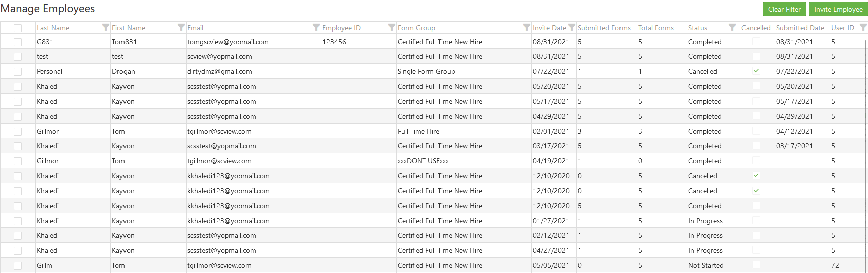Sort by the Last Name header
The width and height of the screenshot is (868, 273).
point(53,28)
